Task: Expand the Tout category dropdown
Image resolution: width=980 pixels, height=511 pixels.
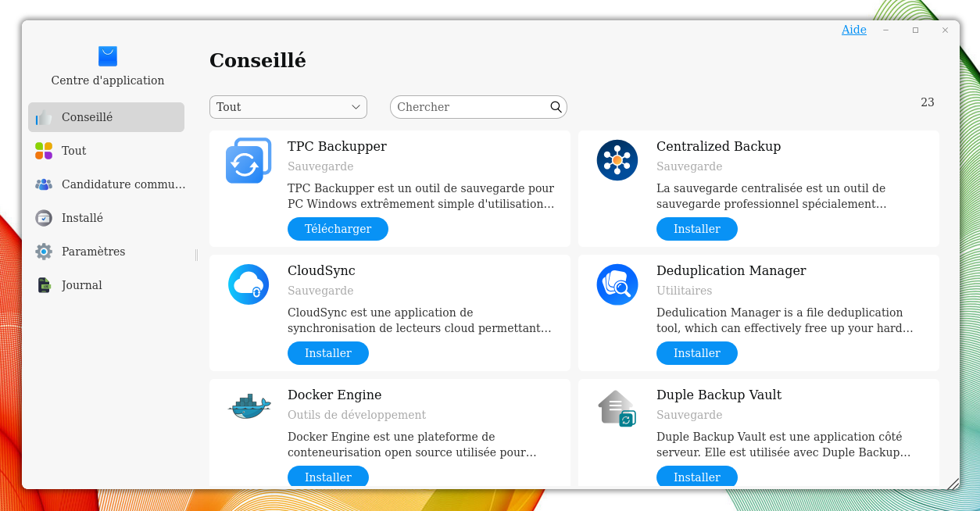Action: coord(288,107)
